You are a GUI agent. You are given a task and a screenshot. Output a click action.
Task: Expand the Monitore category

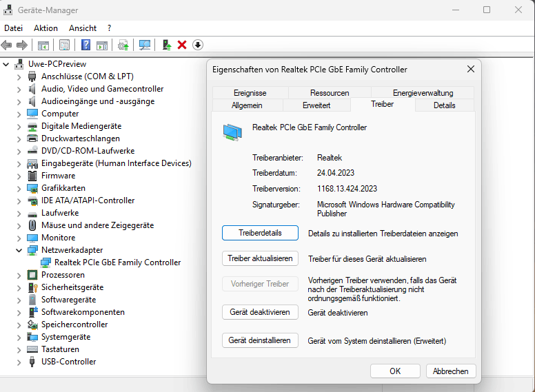pos(19,238)
